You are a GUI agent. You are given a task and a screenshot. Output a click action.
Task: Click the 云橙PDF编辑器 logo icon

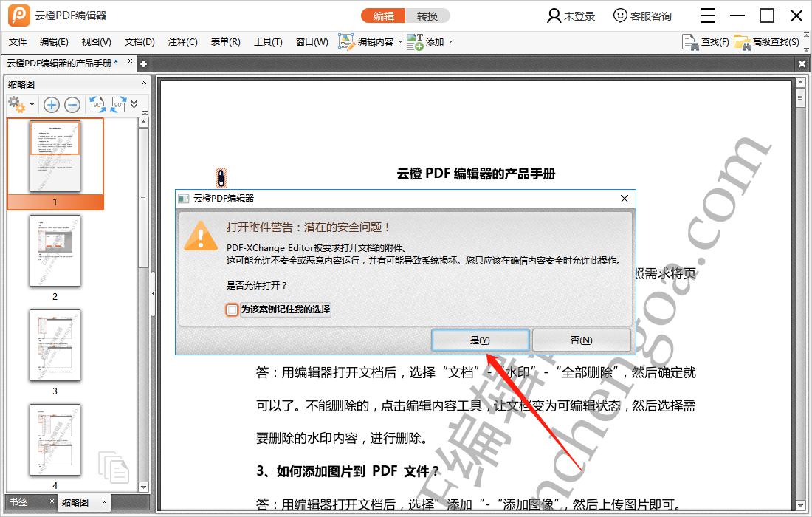tap(18, 15)
